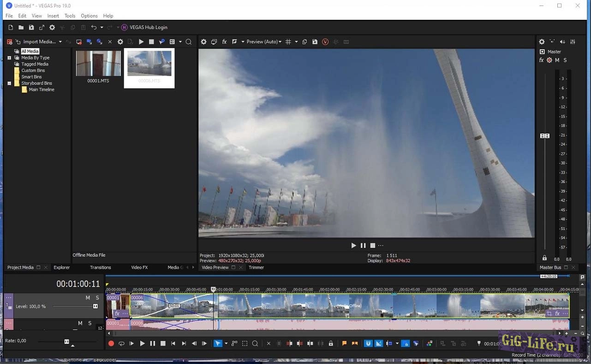The image size is (591, 364).
Task: Toggle Loop Playback in transport bar
Action: pos(121,343)
